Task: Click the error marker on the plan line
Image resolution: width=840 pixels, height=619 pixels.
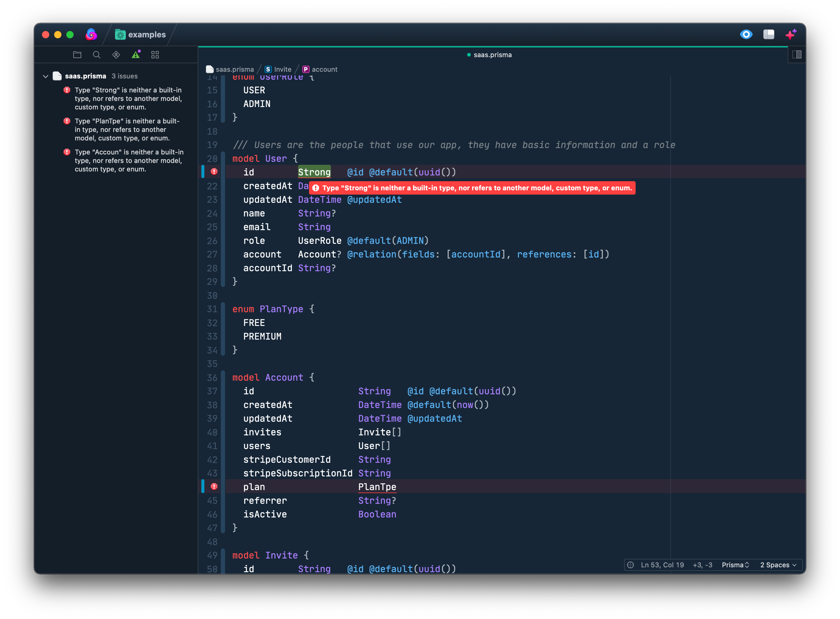Action: 214,486
